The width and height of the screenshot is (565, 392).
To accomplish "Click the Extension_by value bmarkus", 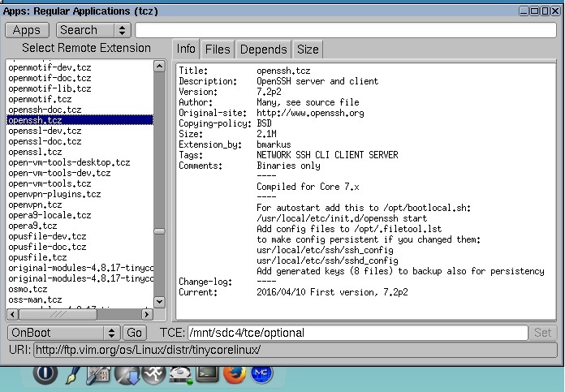I will click(x=274, y=144).
